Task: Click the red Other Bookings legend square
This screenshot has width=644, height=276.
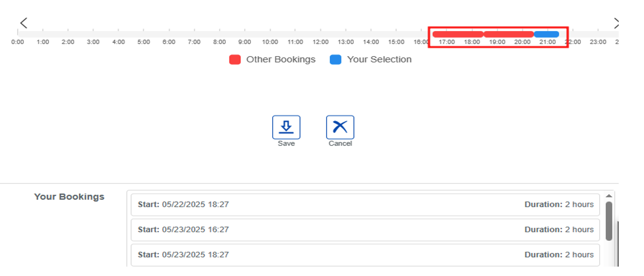Action: [235, 59]
